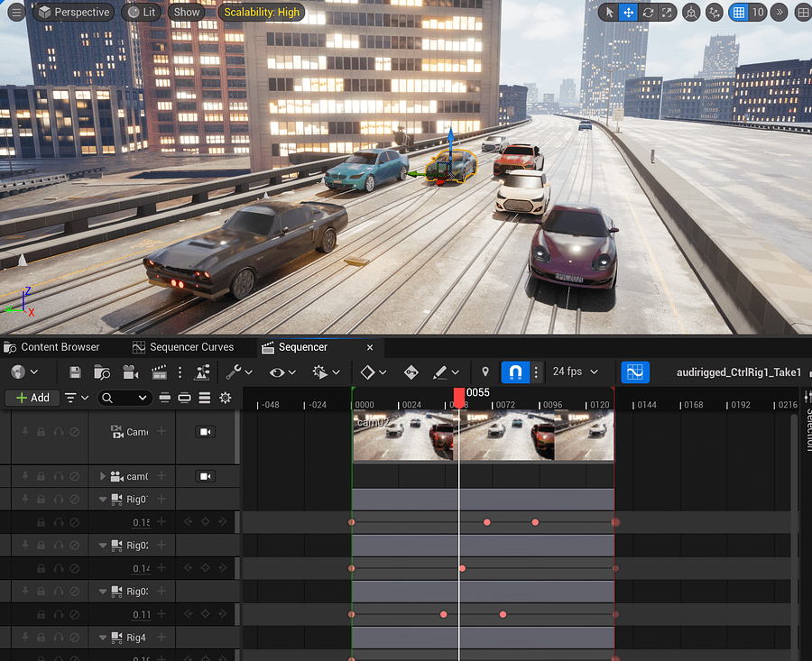Open the Sequencer world globe dropdown
812x661 pixels.
point(24,372)
